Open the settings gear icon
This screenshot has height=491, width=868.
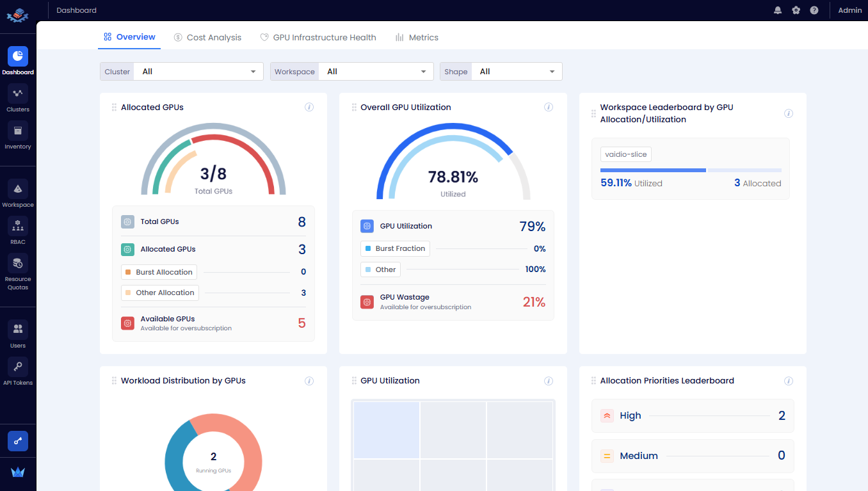point(796,10)
